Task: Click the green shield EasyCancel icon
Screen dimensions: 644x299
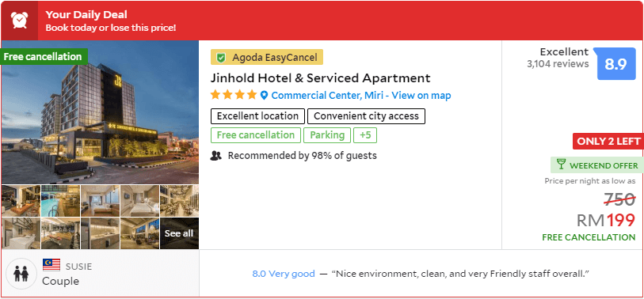Action: (221, 58)
